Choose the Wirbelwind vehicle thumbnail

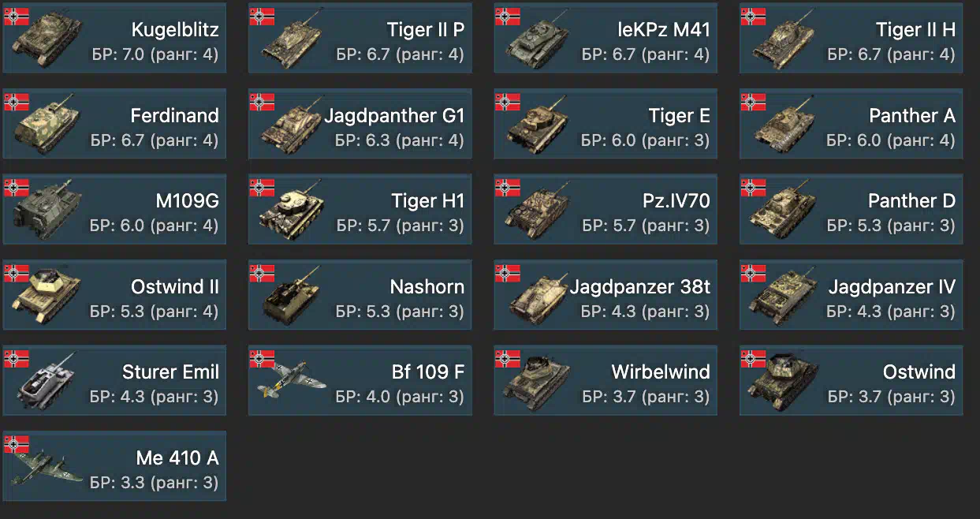[x=538, y=382]
